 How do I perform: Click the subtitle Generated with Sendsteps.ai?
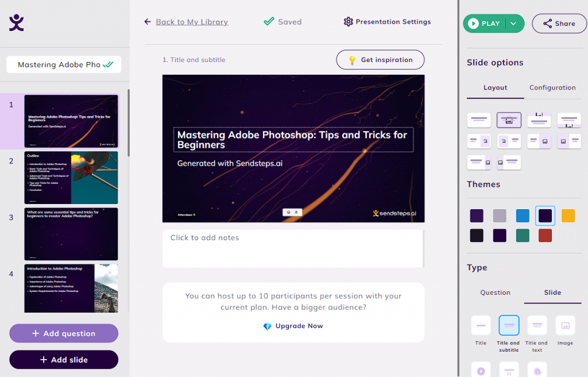pos(230,163)
